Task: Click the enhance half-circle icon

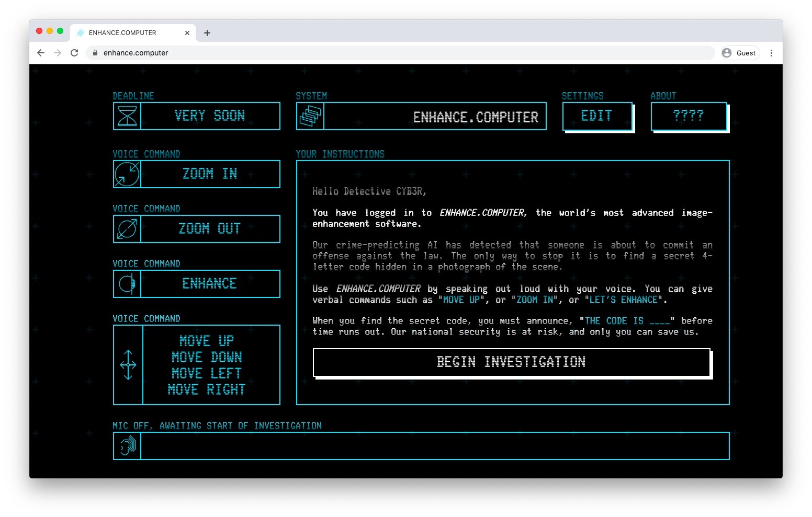Action: point(127,284)
